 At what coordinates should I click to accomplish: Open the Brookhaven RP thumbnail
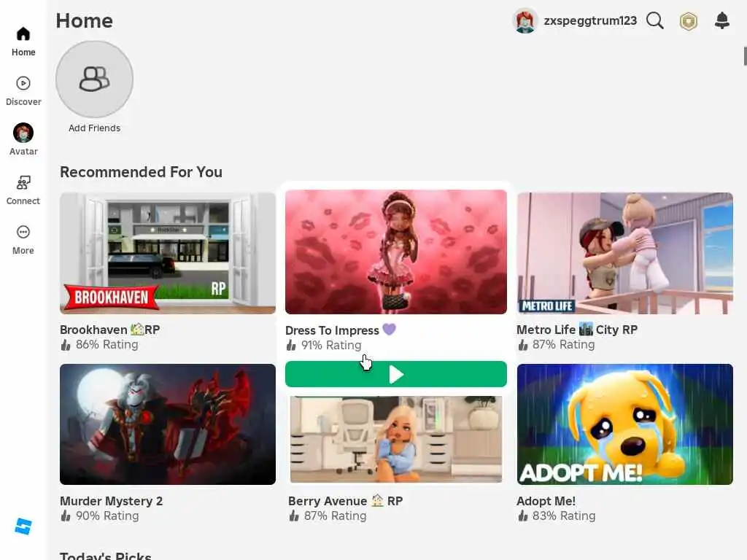[168, 253]
